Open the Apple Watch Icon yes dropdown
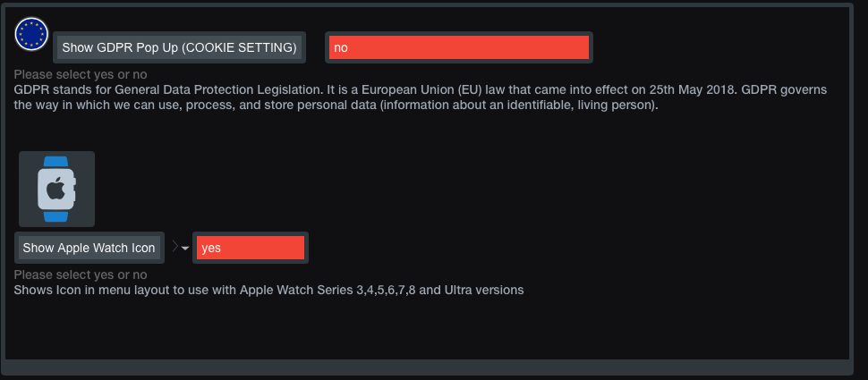868x380 pixels. (x=251, y=248)
